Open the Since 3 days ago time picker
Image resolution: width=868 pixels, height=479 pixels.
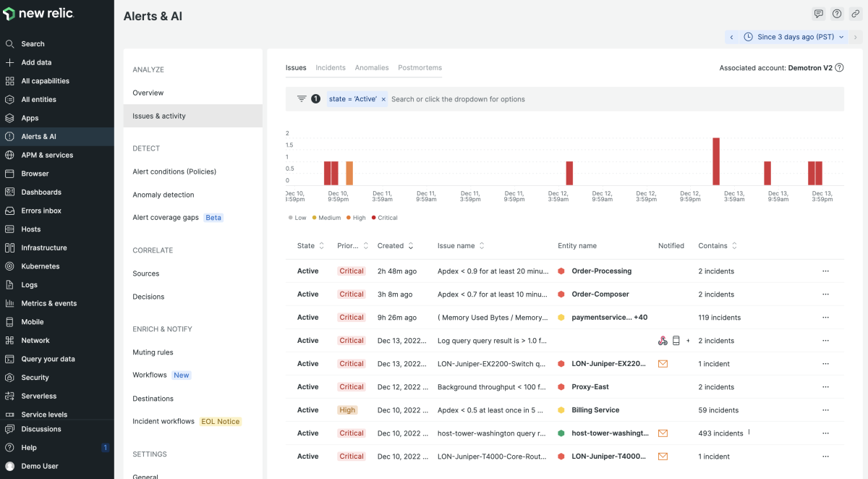796,37
